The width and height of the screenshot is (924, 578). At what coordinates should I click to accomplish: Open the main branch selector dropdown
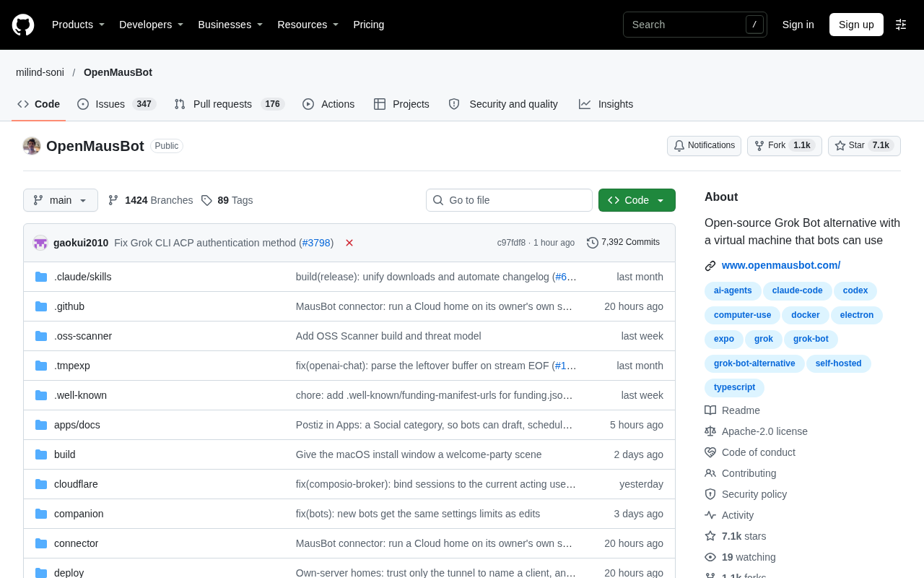coord(61,200)
